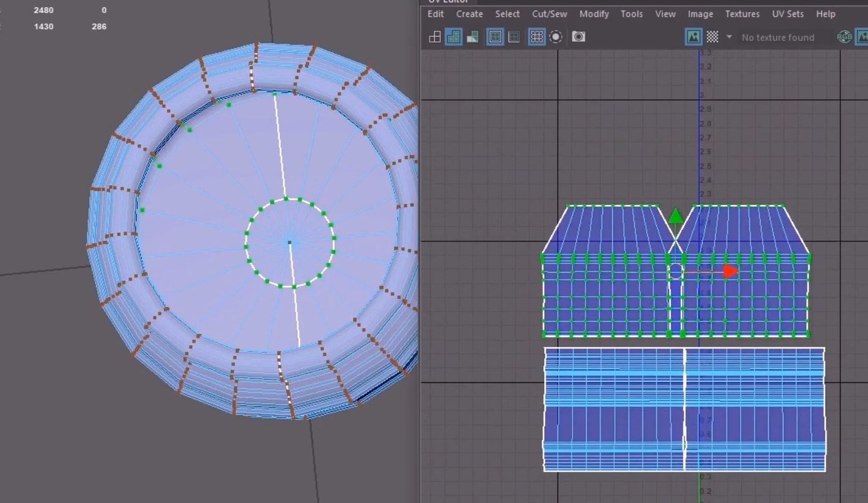Toggle the RGB channels icon

click(844, 37)
